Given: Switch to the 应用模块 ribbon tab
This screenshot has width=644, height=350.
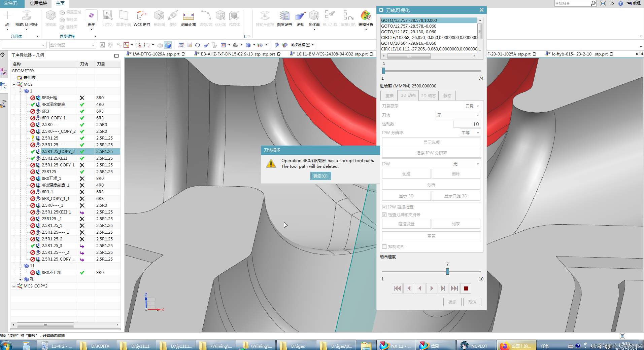Looking at the screenshot, I should click(38, 3).
